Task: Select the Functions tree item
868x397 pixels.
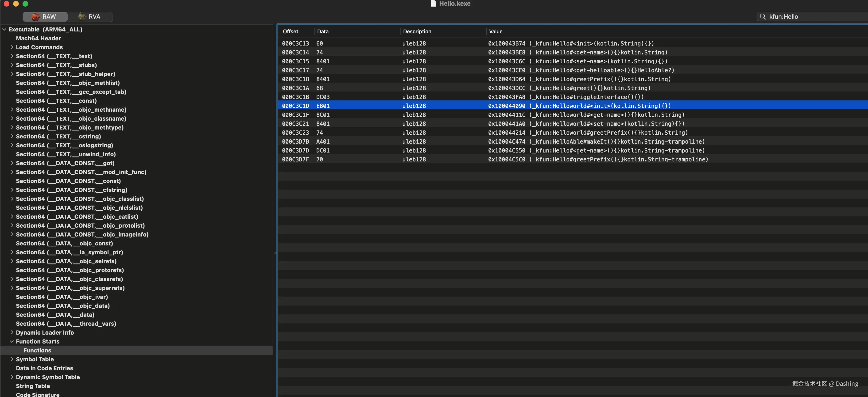Action: click(37, 350)
